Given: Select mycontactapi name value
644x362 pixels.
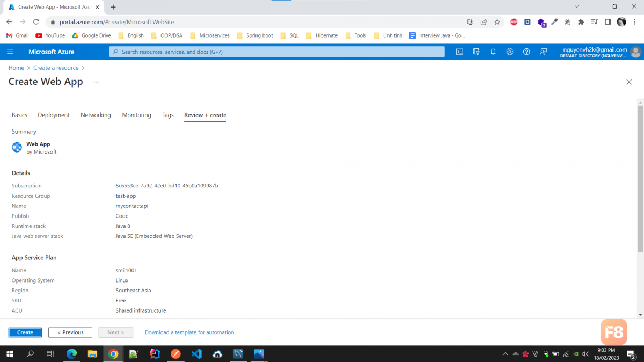Looking at the screenshot, I should [132, 206].
